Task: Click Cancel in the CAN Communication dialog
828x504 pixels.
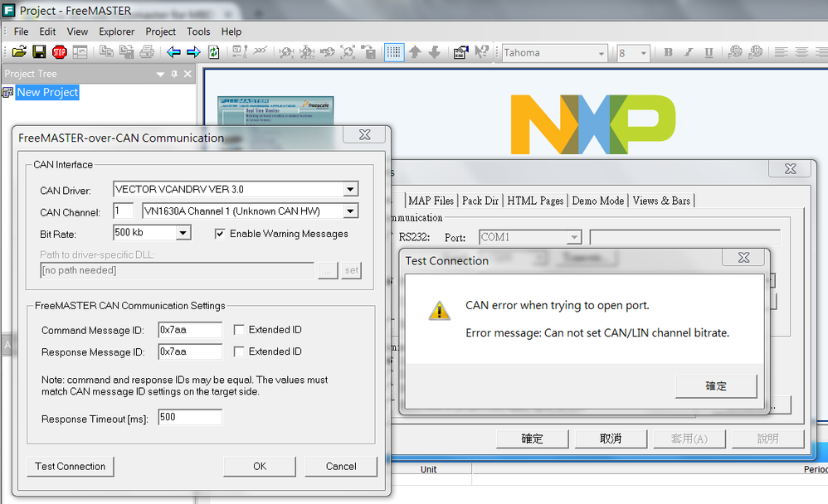Action: pyautogui.click(x=341, y=467)
